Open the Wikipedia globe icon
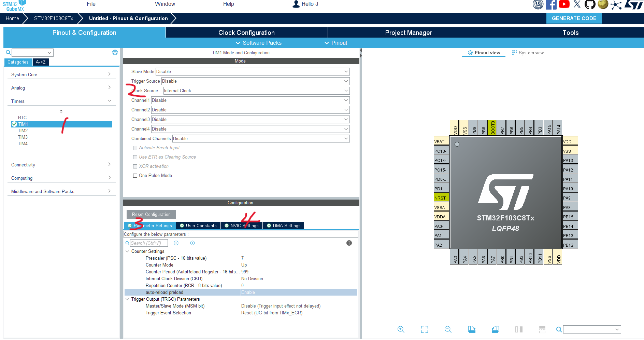The height and width of the screenshot is (340, 644). click(x=603, y=4)
